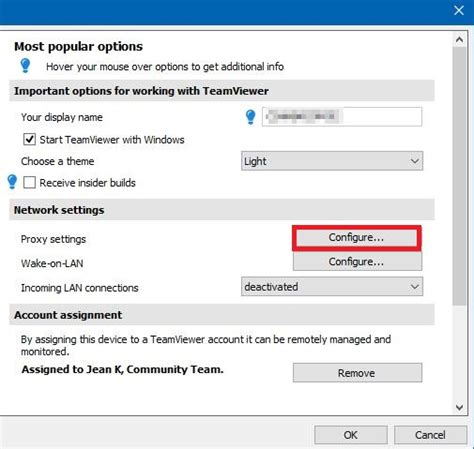
Task: Close the options window
Action: point(459,10)
